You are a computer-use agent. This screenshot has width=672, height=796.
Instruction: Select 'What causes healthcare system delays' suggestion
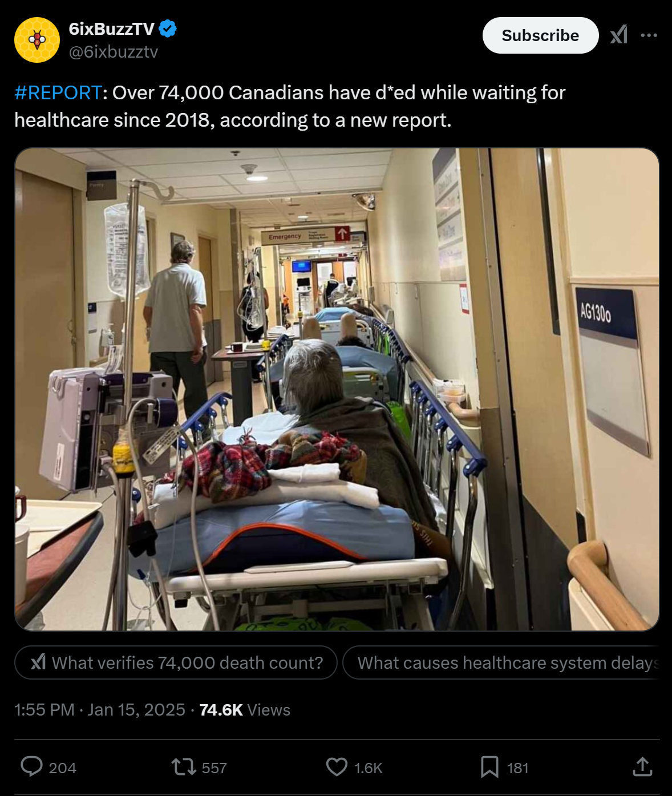(501, 662)
